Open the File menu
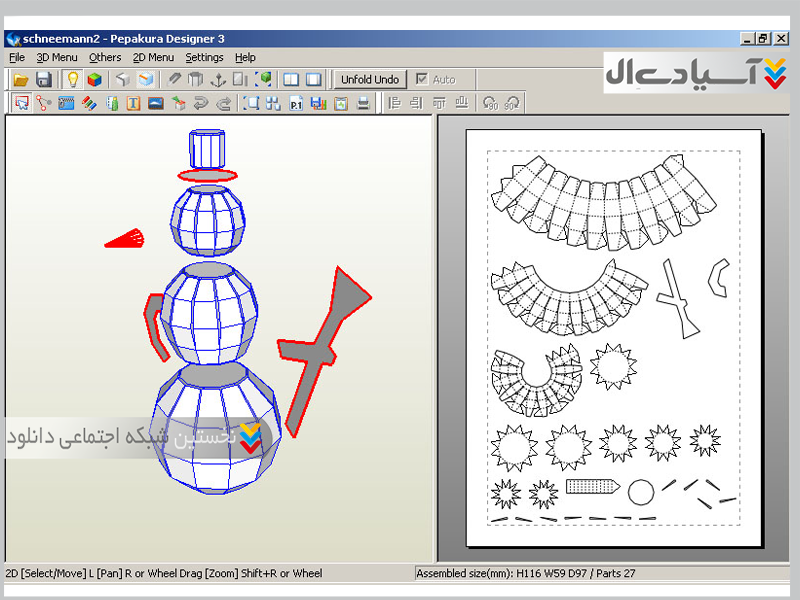Screen dimensions: 800x600 17,57
